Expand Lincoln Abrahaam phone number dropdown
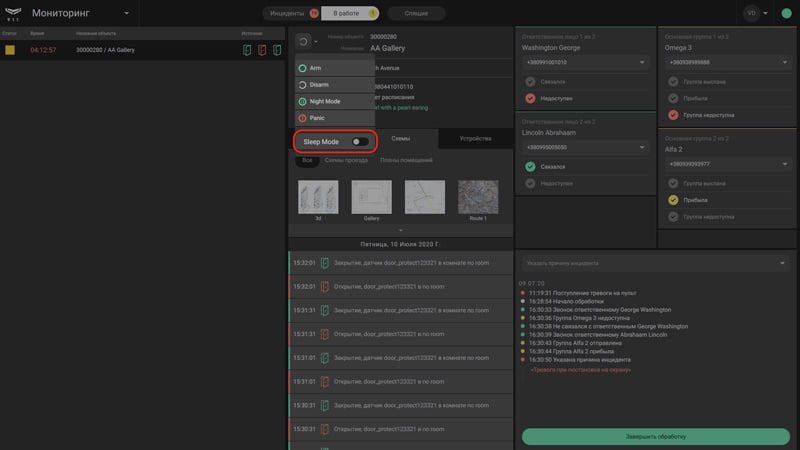 641,147
